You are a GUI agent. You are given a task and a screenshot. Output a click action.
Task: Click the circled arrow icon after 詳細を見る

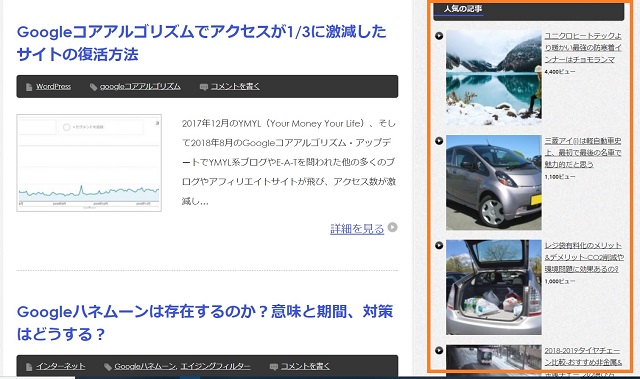(392, 227)
